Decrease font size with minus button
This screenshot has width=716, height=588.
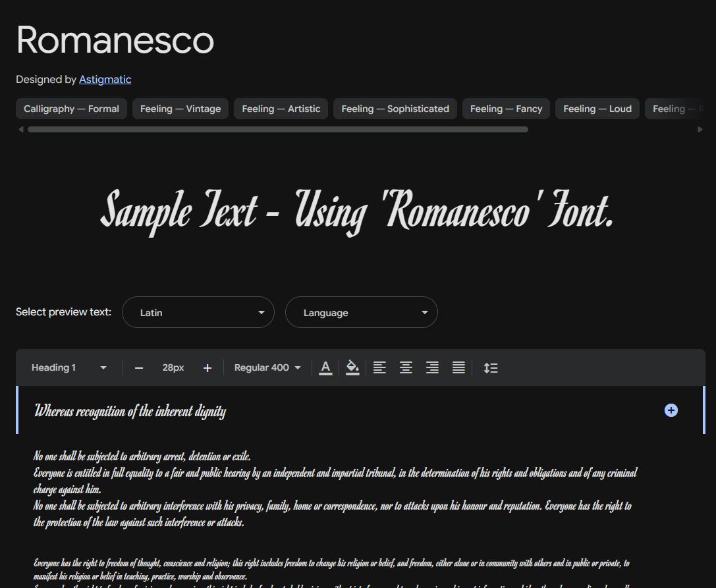(x=139, y=368)
